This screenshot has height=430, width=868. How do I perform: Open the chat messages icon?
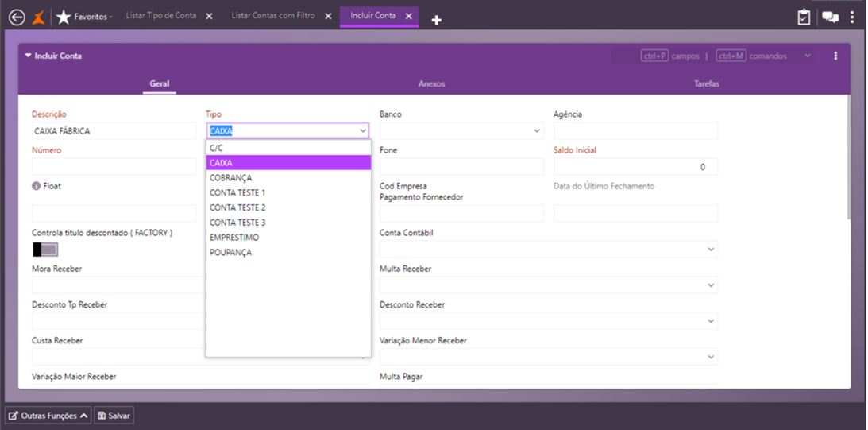point(830,17)
